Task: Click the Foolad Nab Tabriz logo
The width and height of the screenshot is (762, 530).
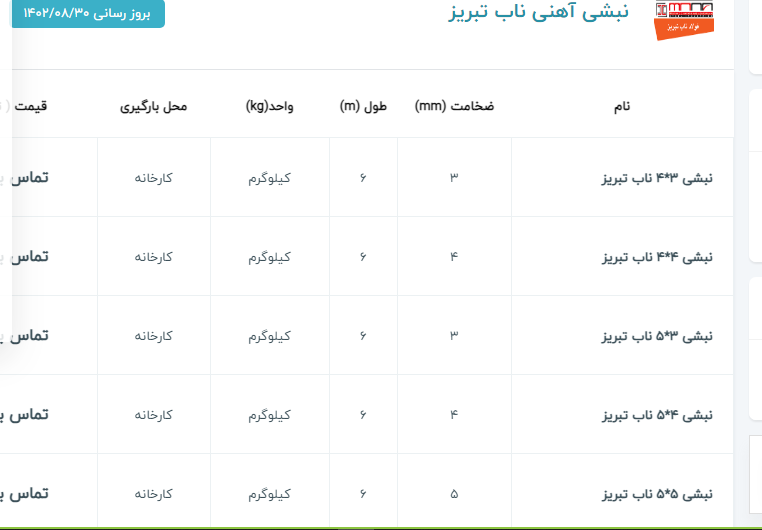Action: point(684,19)
